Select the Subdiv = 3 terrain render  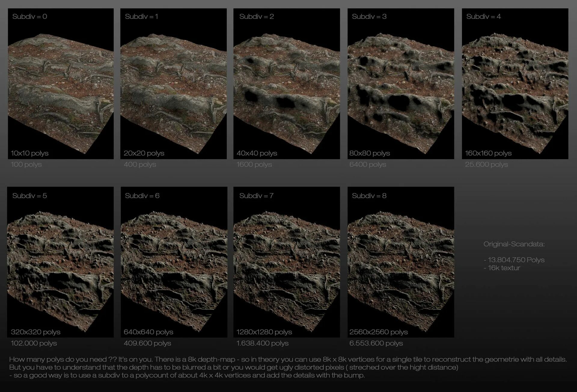tap(401, 84)
